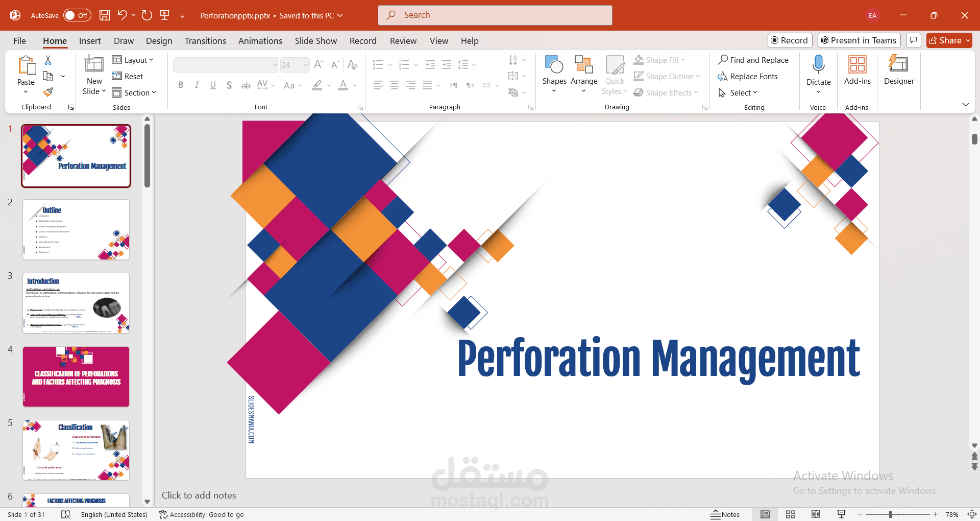This screenshot has width=980, height=521.
Task: Select the Format Painter brush
Action: click(x=48, y=92)
